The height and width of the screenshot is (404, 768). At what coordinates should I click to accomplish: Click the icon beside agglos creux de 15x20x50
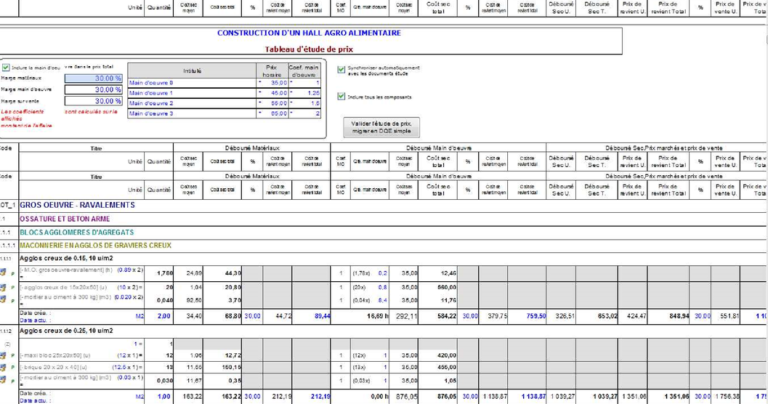tap(3, 287)
